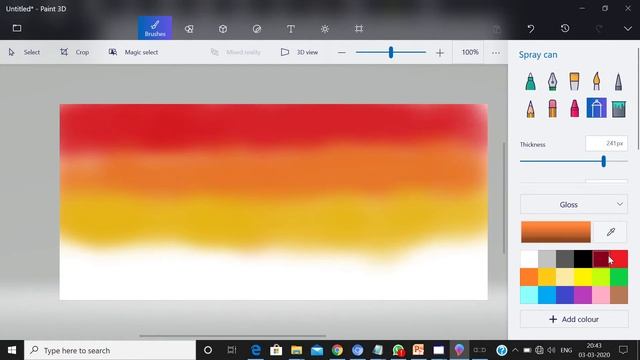Select the Pencil brush
Screen dimensions: 640x360
(530, 109)
